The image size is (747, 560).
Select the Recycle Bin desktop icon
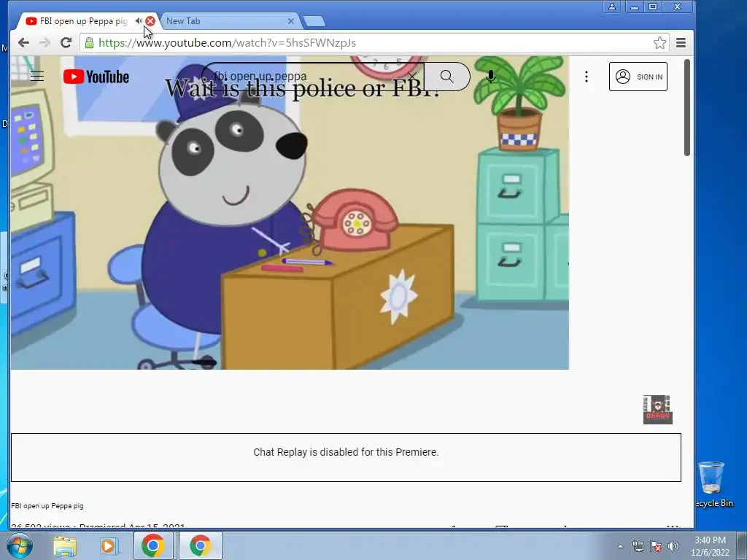(x=713, y=484)
